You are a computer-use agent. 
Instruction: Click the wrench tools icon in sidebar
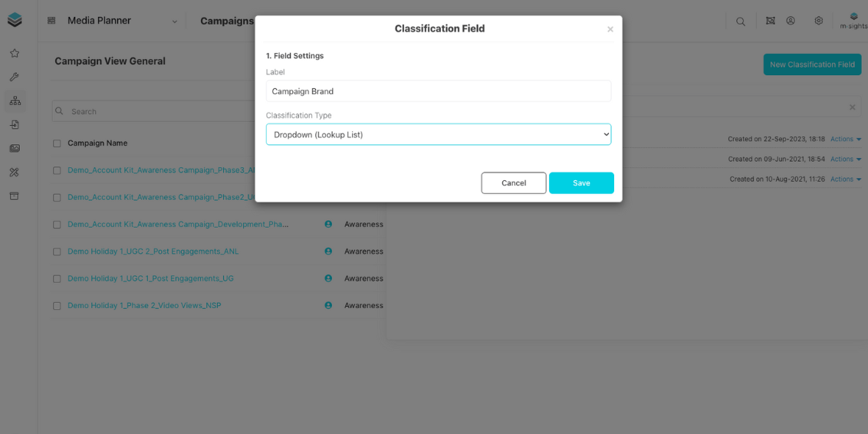(14, 77)
